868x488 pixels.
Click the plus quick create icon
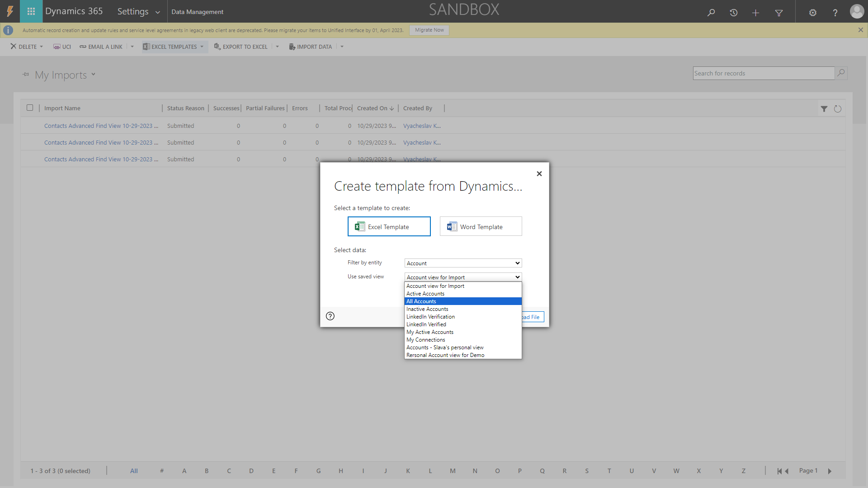[755, 13]
